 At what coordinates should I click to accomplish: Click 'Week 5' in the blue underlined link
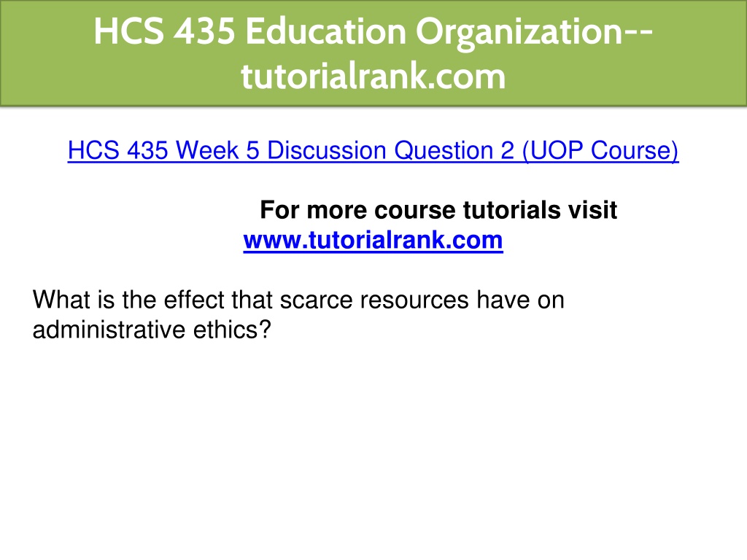[x=217, y=150]
